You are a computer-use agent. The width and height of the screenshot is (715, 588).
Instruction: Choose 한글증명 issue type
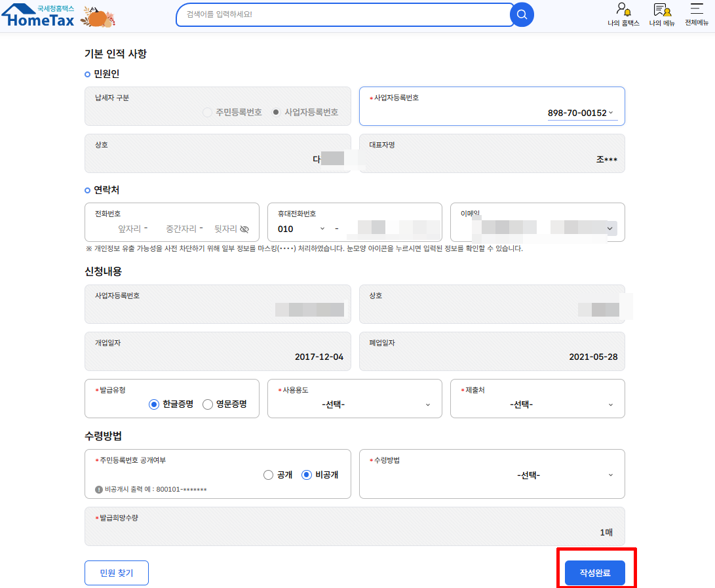154,404
